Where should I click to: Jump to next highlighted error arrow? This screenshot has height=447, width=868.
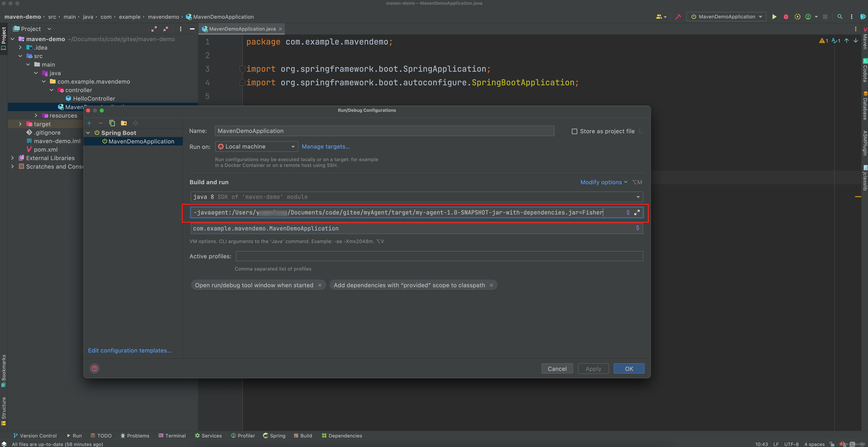coord(856,41)
